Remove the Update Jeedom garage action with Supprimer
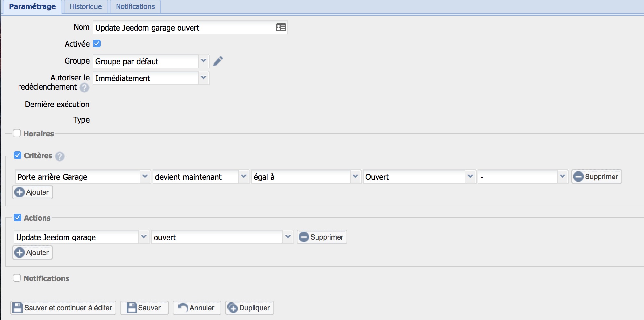The width and height of the screenshot is (644, 320). click(322, 237)
